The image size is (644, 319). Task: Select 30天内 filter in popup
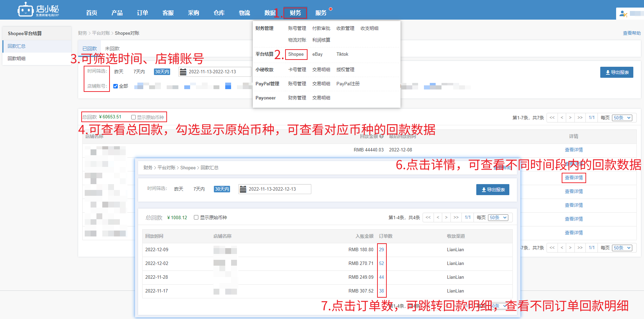click(x=222, y=189)
